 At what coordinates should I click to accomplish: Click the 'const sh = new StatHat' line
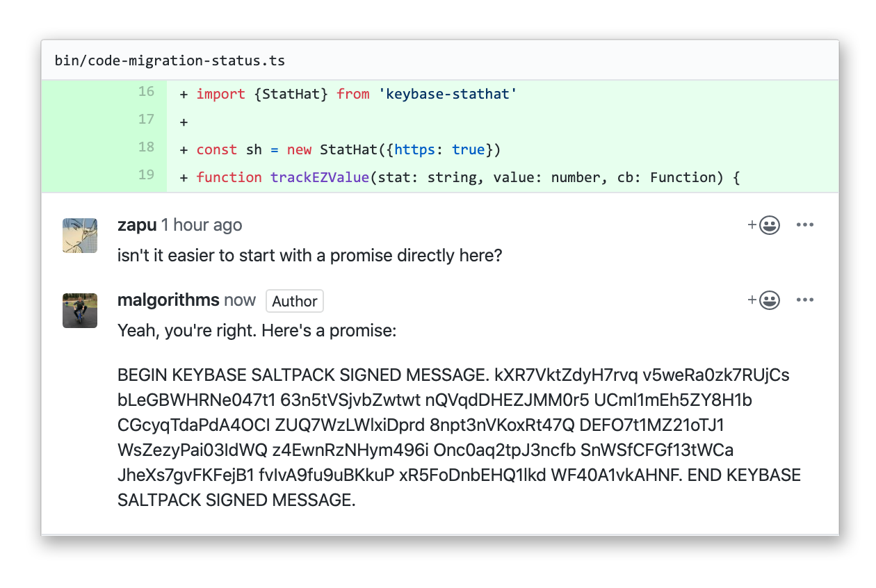tap(340, 149)
